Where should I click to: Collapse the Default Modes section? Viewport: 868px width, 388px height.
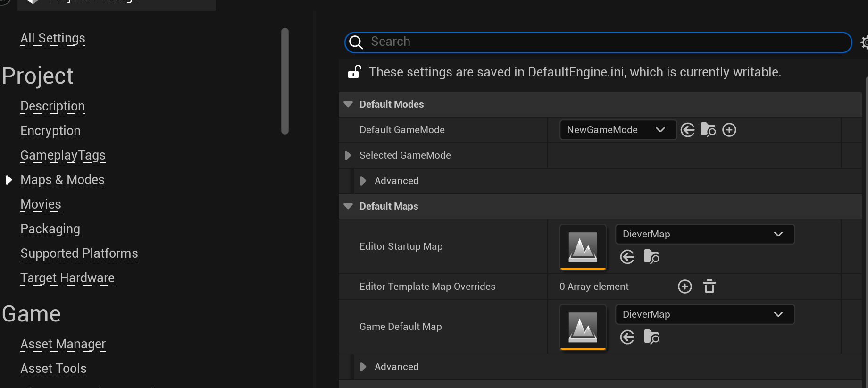348,104
